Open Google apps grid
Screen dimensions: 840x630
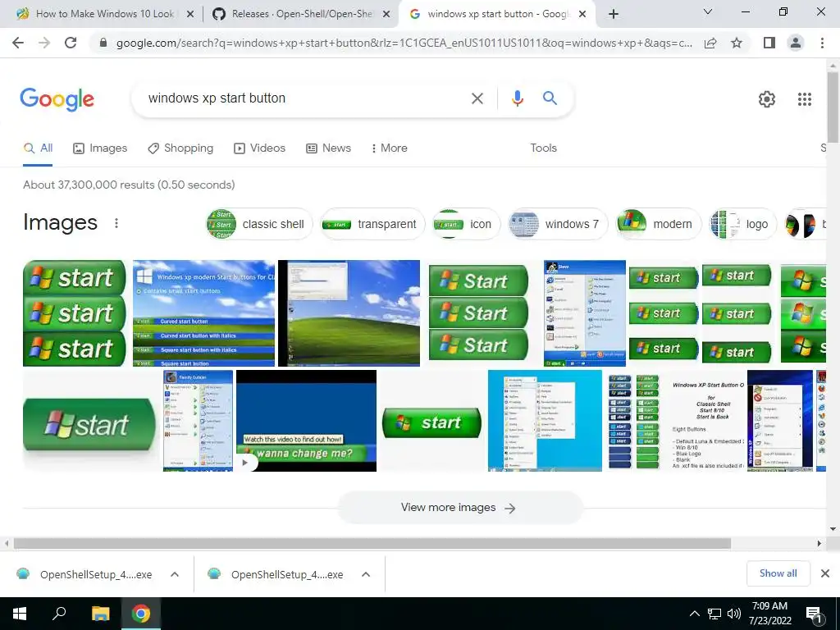pos(804,99)
